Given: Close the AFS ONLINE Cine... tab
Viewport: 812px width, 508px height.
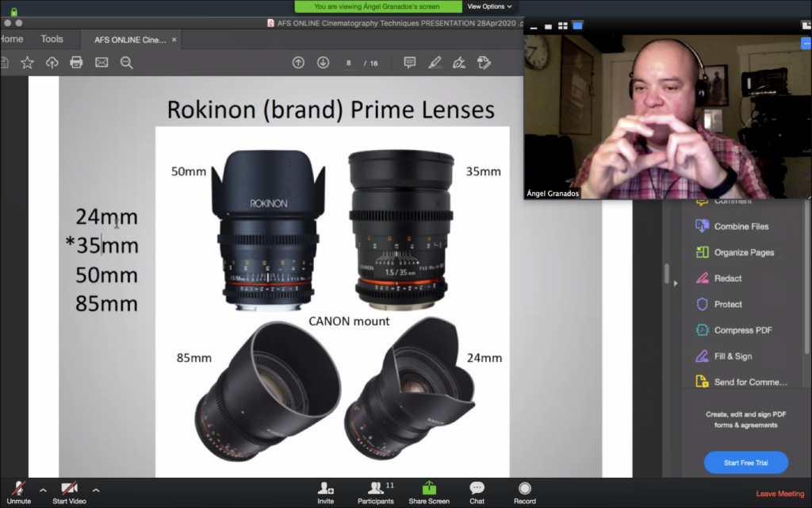Looking at the screenshot, I should [x=174, y=40].
